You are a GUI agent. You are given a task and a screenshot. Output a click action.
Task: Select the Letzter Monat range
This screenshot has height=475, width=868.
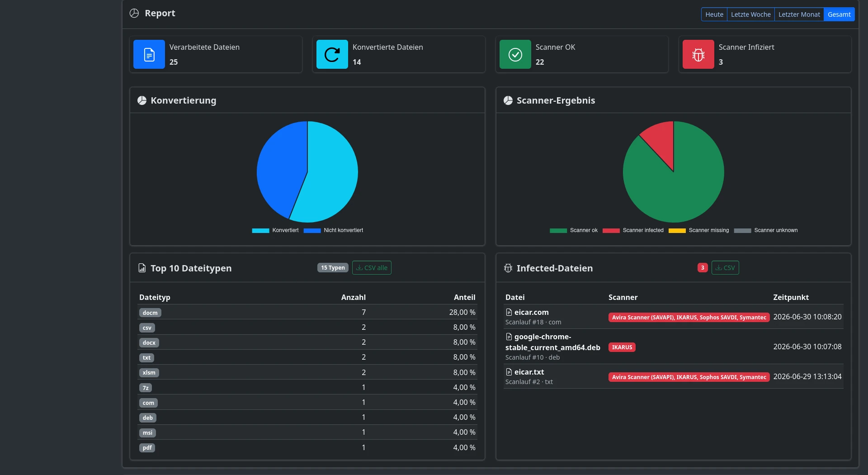click(799, 14)
